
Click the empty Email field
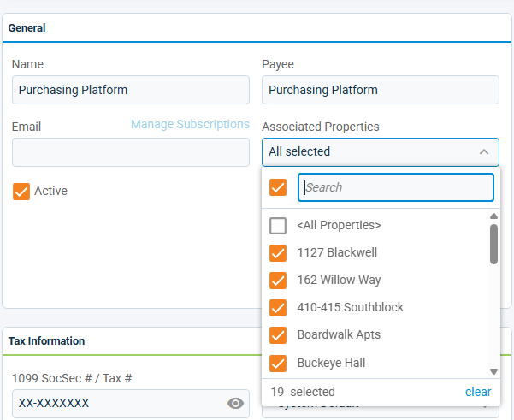click(x=131, y=152)
